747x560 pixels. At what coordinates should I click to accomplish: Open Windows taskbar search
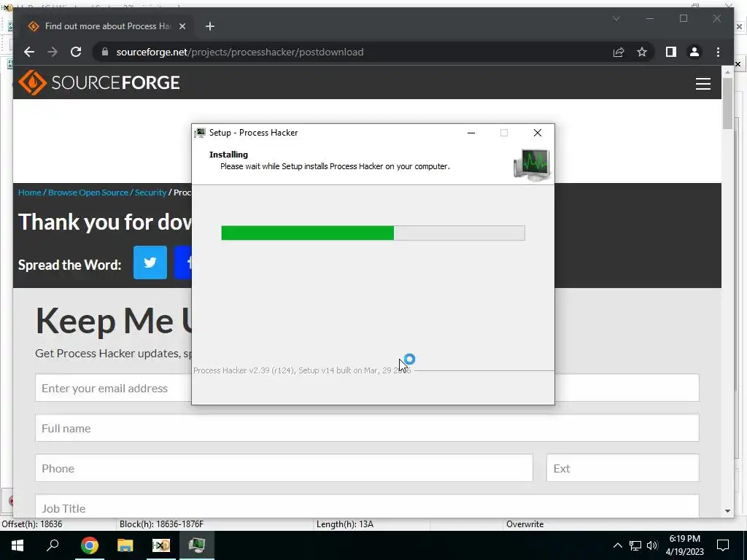click(53, 545)
